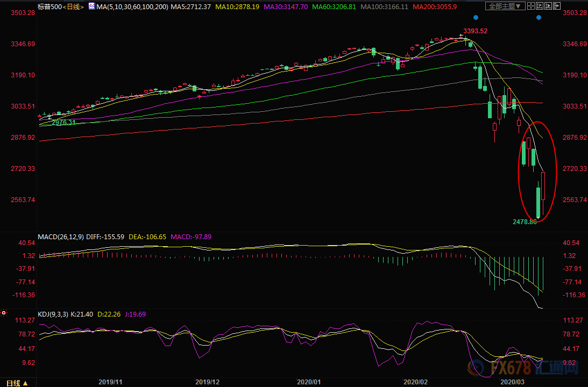Select the 日线 period label in title
The image size is (588, 387).
click(73, 7)
